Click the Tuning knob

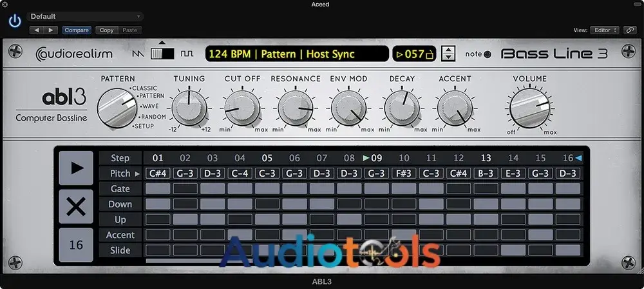[189, 108]
